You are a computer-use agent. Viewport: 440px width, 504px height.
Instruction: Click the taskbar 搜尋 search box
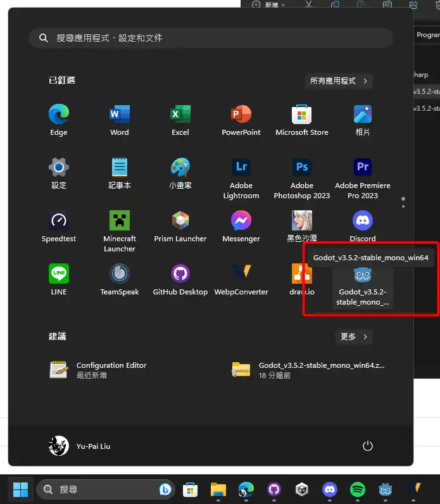[x=106, y=489]
